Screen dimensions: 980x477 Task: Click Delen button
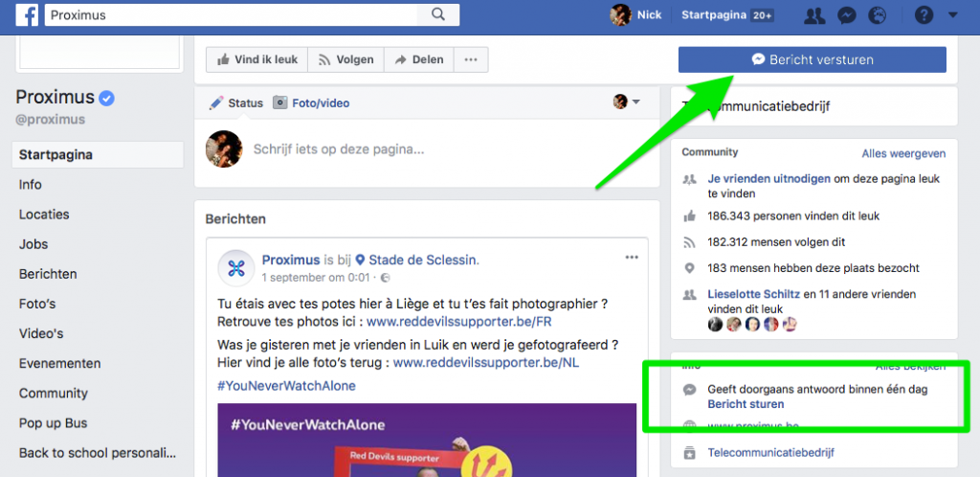tap(419, 60)
